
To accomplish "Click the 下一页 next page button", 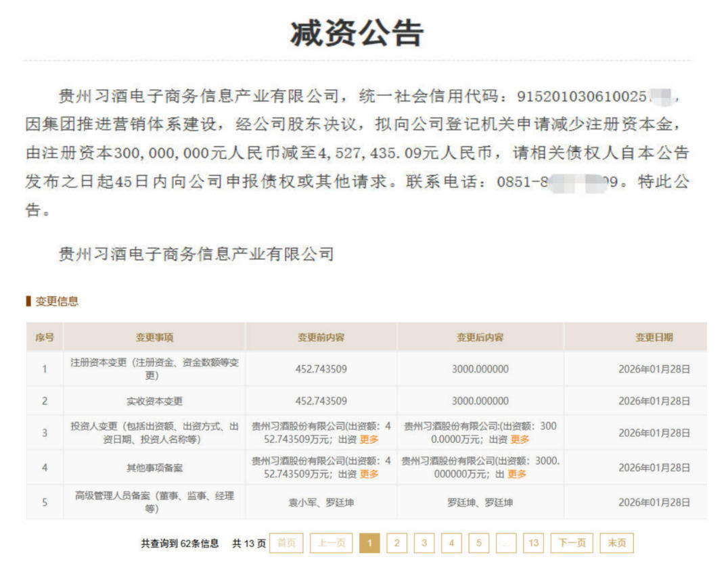I will click(572, 543).
